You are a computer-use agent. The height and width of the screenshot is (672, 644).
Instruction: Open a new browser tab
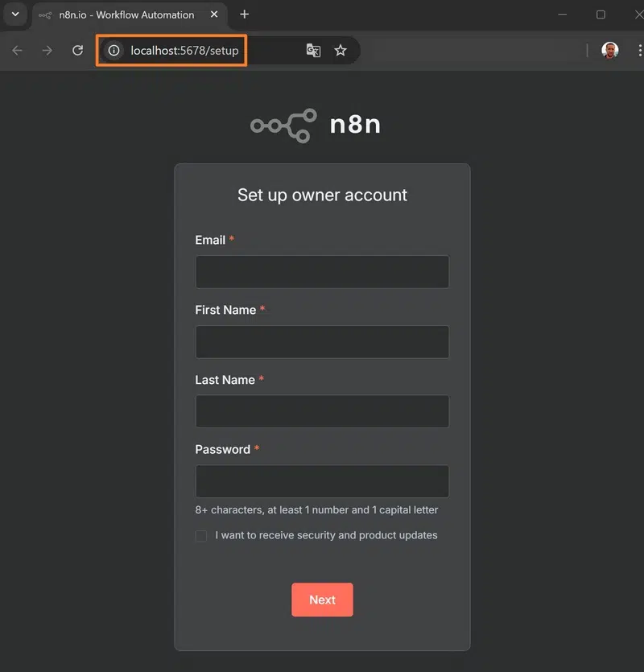(x=244, y=14)
